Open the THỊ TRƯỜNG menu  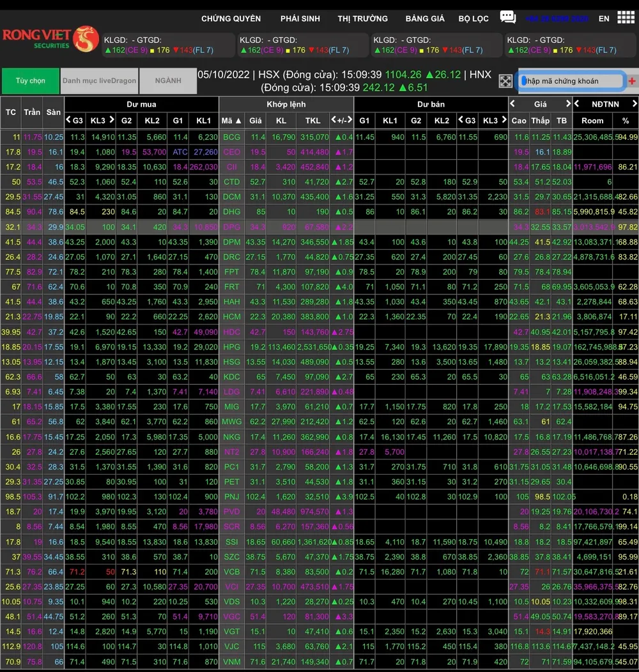click(362, 19)
